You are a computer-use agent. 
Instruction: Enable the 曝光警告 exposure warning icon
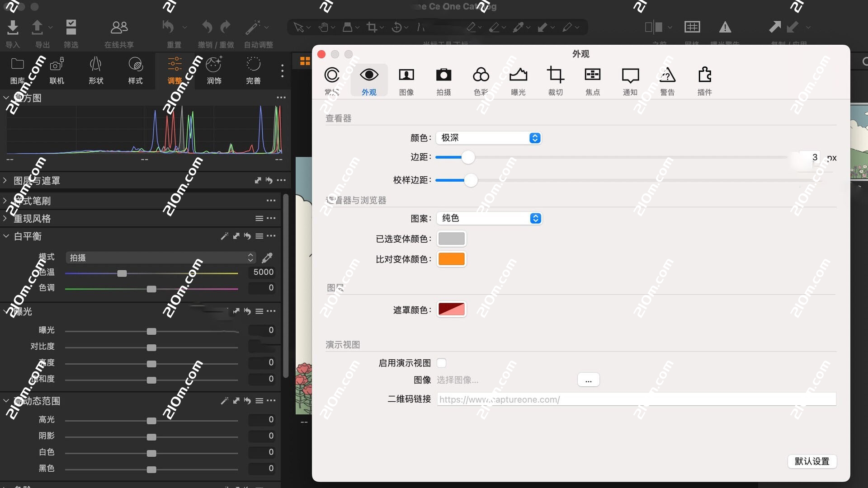(x=725, y=28)
